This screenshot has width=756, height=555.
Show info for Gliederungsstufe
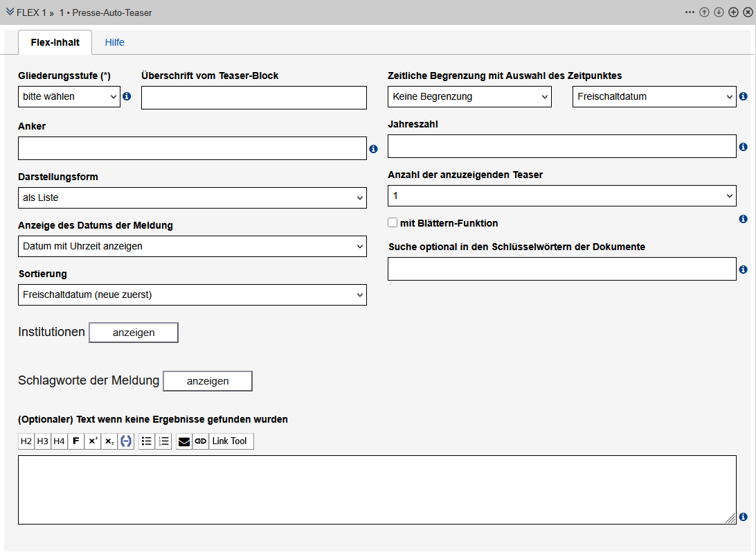click(127, 96)
